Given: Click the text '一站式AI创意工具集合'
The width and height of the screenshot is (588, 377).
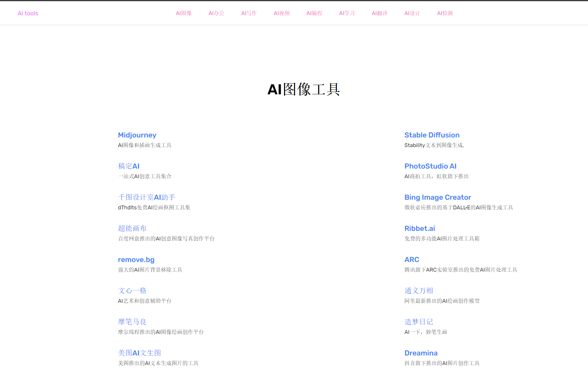Looking at the screenshot, I should pos(145,176).
